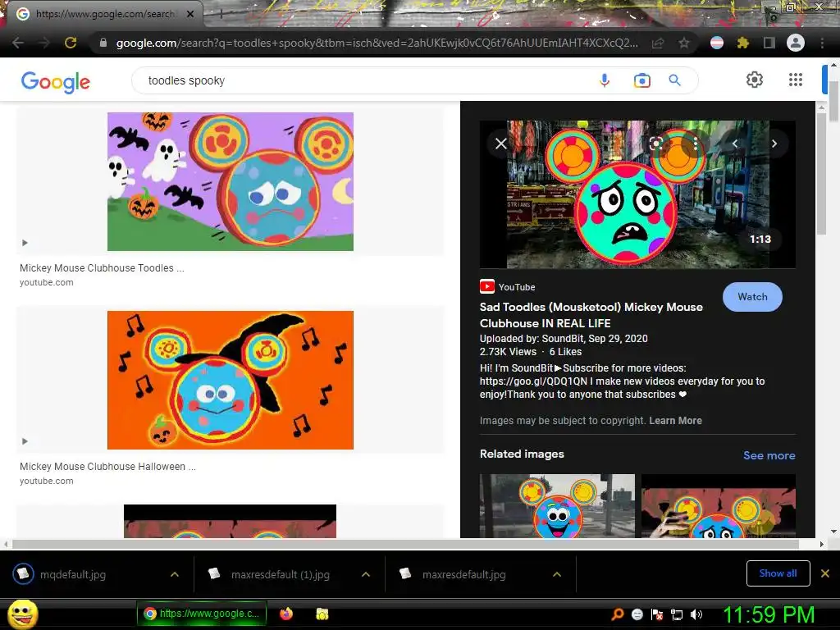The height and width of the screenshot is (630, 840).
Task: Click the page horizontal scrollbar
Action: (x=406, y=545)
